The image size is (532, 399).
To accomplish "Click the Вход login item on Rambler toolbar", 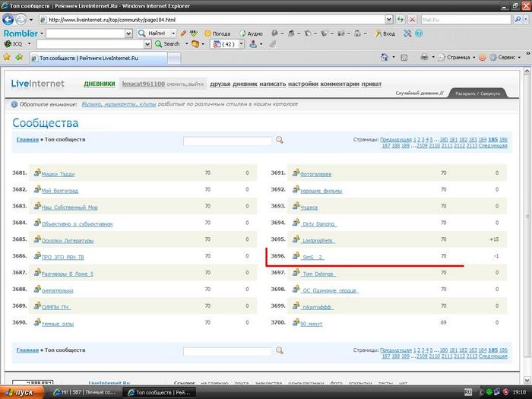I will point(385,33).
